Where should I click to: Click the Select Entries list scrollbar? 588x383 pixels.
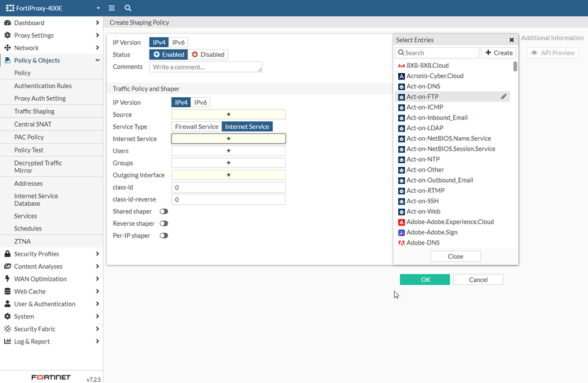[516, 67]
